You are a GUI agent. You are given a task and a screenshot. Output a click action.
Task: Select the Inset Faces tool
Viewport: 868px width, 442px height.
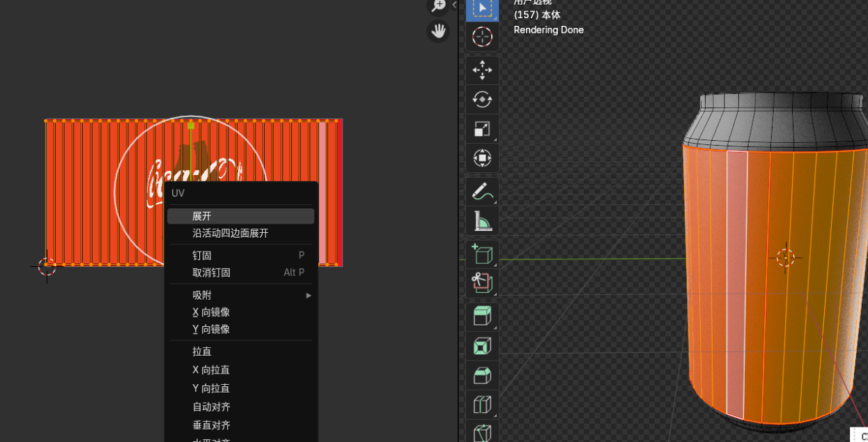tap(482, 346)
